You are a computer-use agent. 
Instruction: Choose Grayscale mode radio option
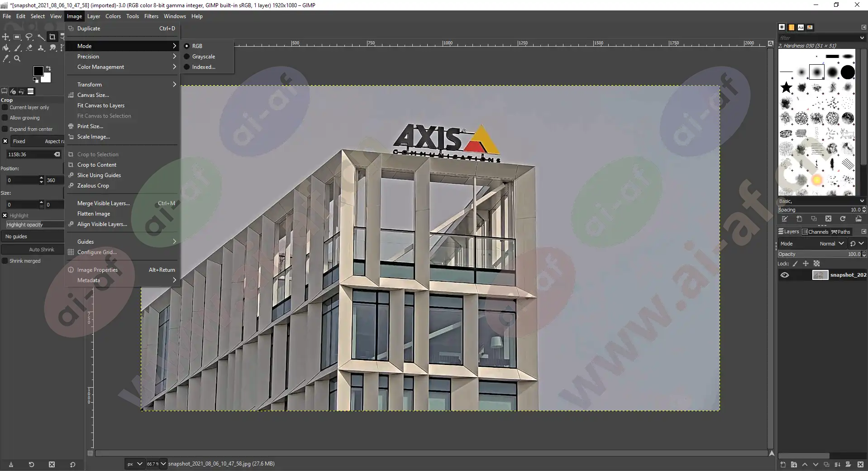186,57
